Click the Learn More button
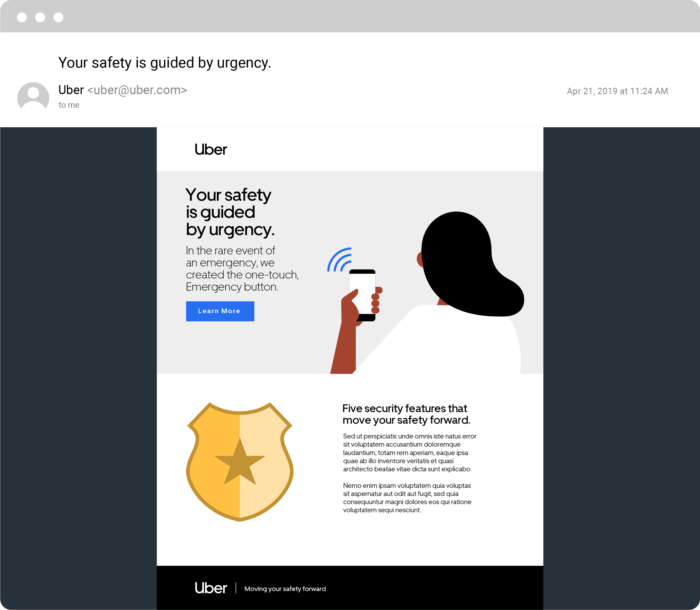700x610 pixels. 220,311
